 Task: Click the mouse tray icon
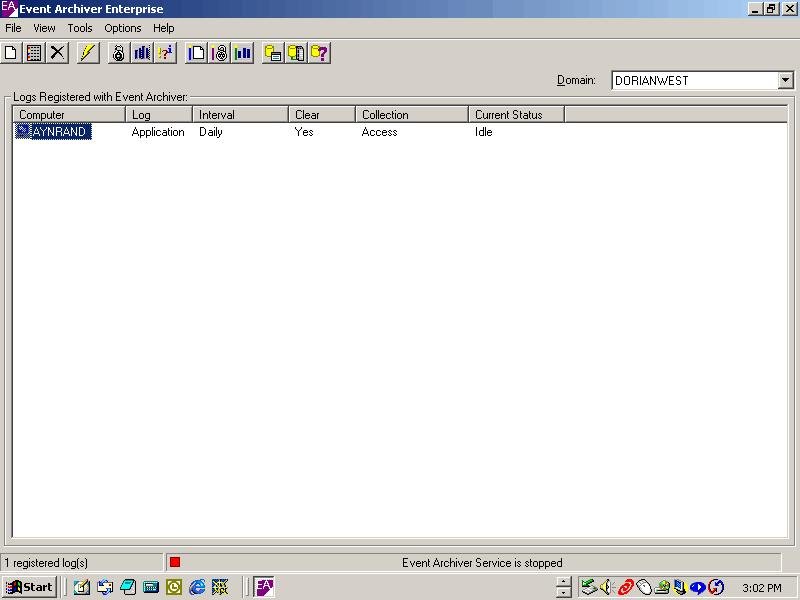pyautogui.click(x=644, y=587)
